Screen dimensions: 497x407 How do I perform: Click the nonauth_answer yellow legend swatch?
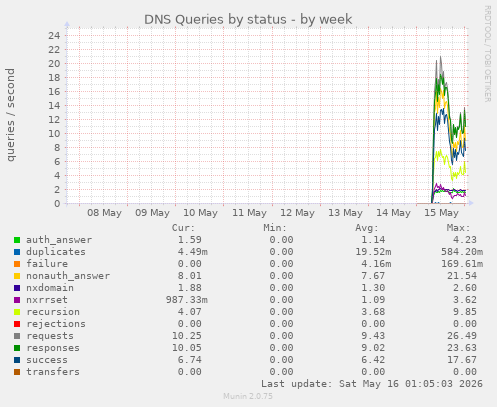coord(17,276)
